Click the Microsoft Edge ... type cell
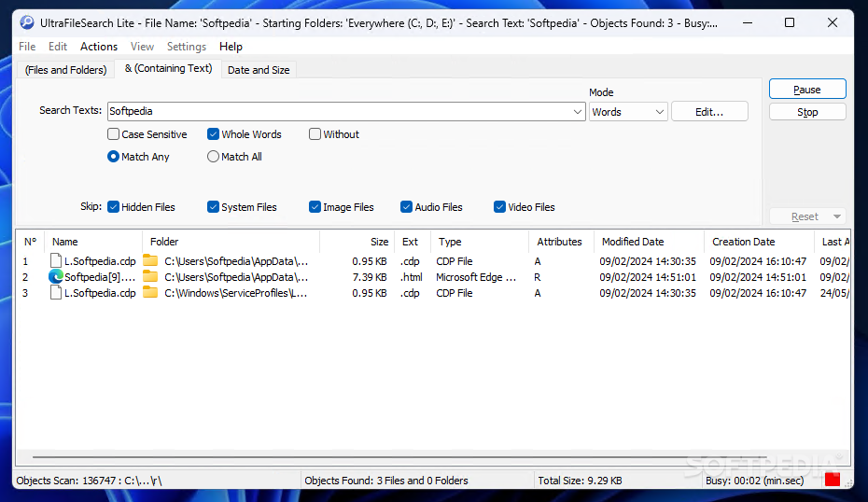Viewport: 868px width, 502px height. pyautogui.click(x=476, y=277)
